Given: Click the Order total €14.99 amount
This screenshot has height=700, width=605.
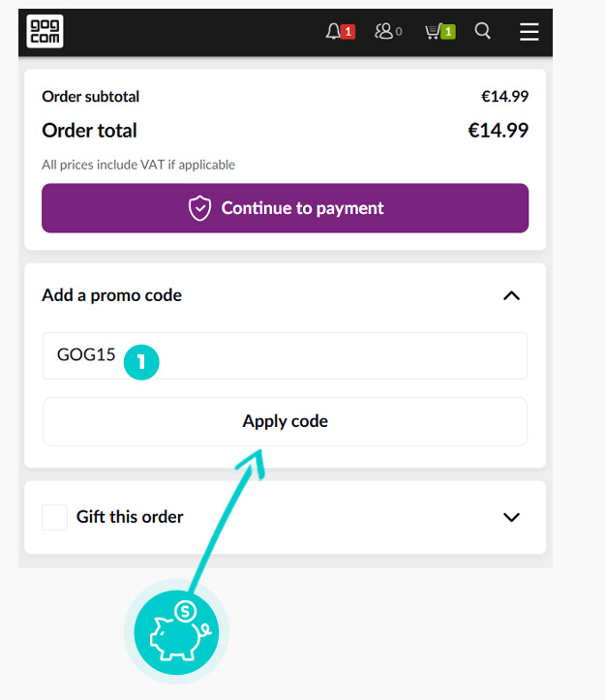Looking at the screenshot, I should tap(498, 131).
